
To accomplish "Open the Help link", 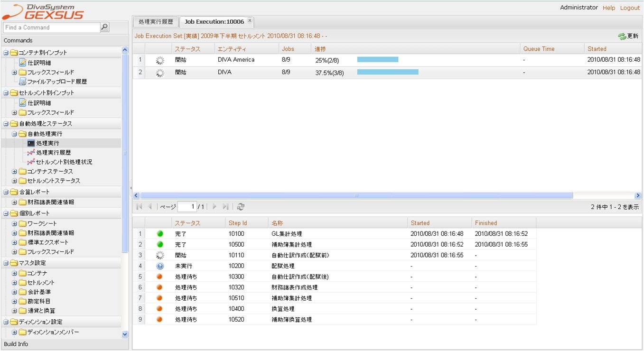I will click(609, 8).
